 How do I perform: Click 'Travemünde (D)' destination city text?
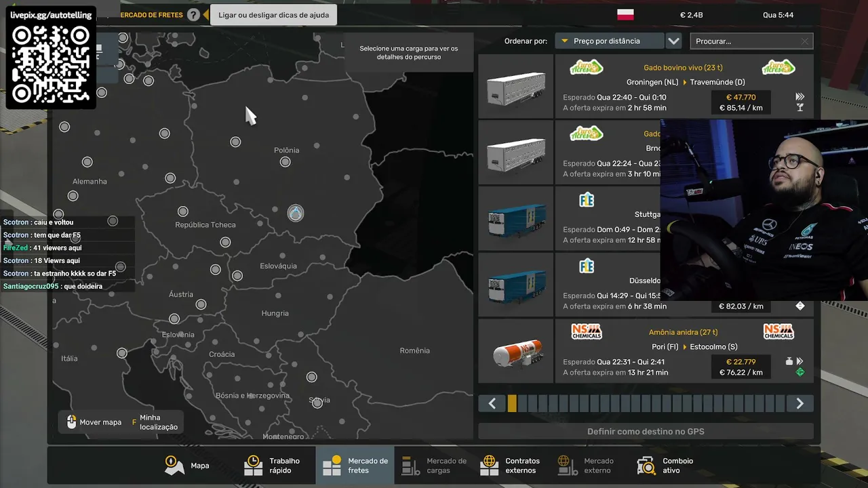(717, 83)
